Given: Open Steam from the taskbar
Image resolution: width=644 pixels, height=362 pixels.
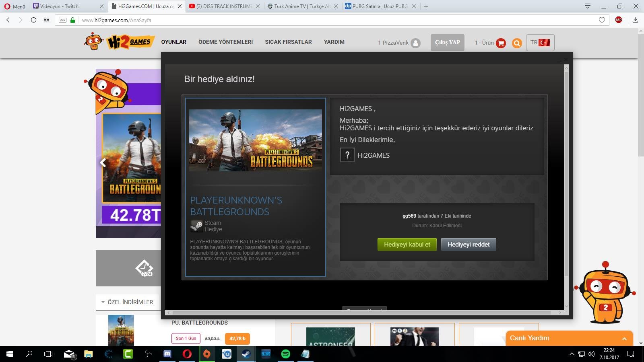Looking at the screenshot, I should click(x=246, y=354).
